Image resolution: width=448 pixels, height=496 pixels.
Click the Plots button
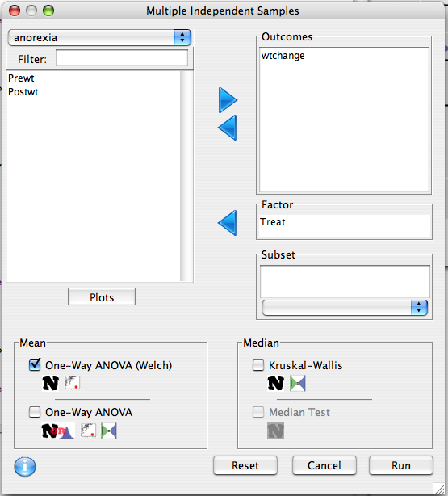click(x=102, y=296)
